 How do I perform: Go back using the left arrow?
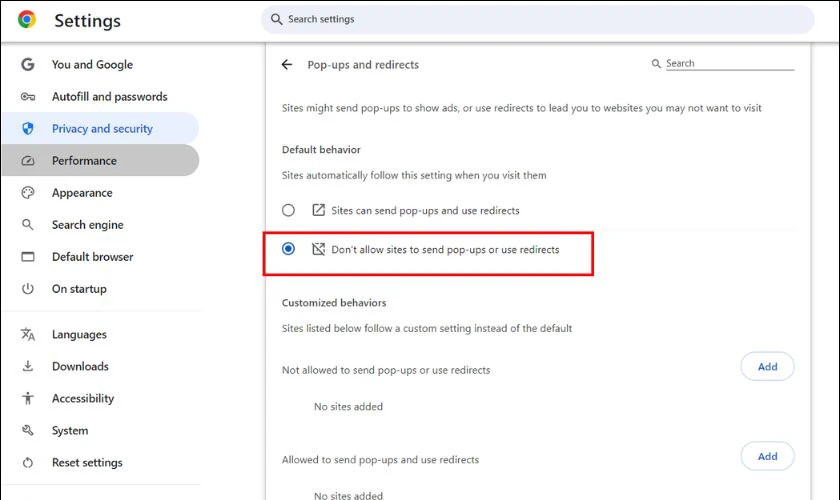[287, 65]
